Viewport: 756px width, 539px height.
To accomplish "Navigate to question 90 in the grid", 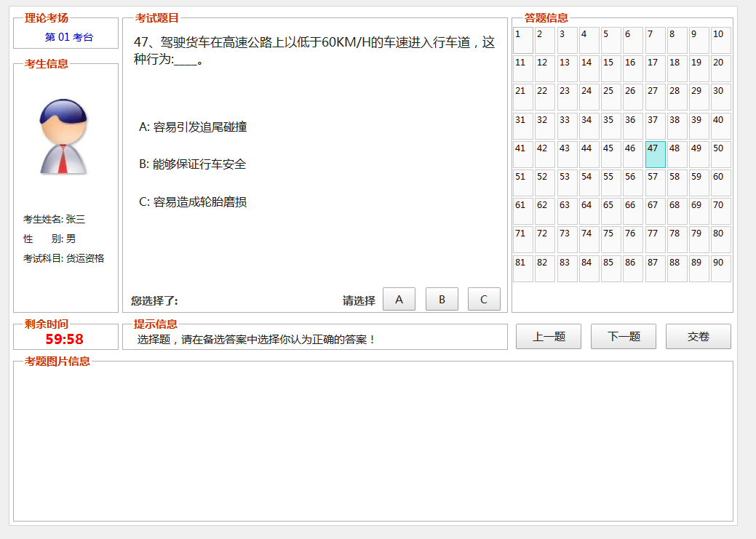I will (720, 267).
